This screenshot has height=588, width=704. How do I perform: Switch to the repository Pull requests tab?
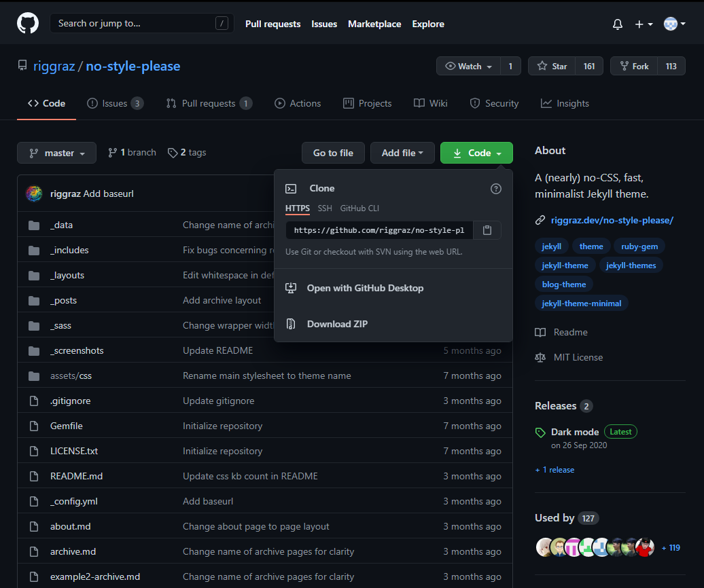point(209,104)
